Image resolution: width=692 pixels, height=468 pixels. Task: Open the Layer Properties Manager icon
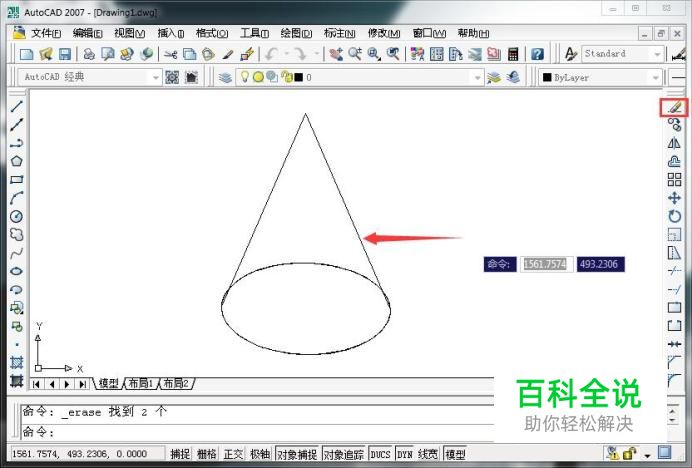(x=225, y=78)
